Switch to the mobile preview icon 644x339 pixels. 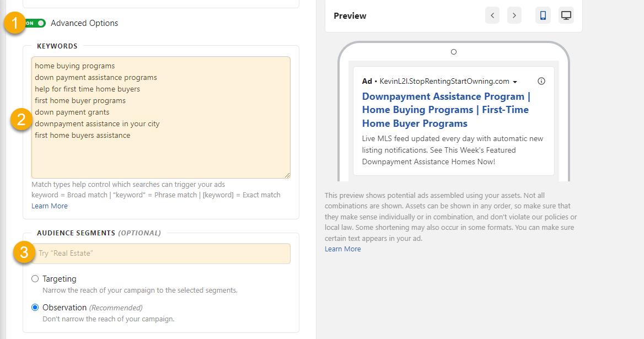[x=543, y=15]
